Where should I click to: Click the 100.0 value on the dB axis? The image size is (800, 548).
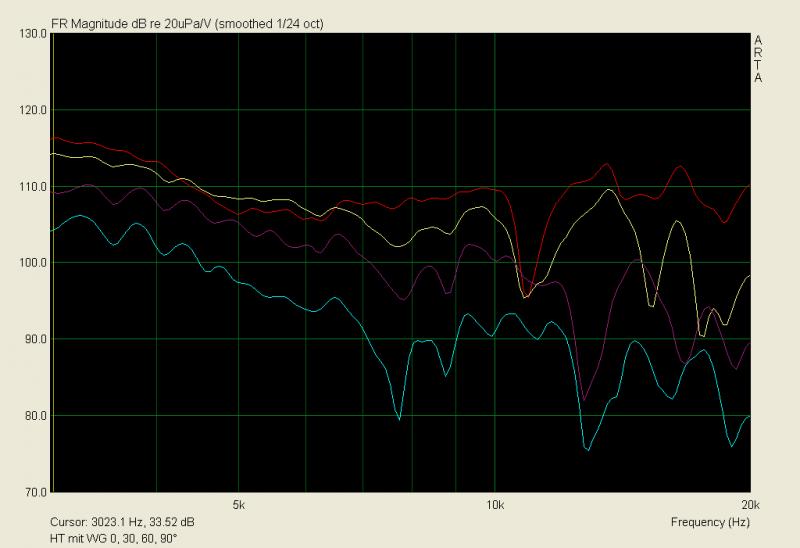click(33, 263)
